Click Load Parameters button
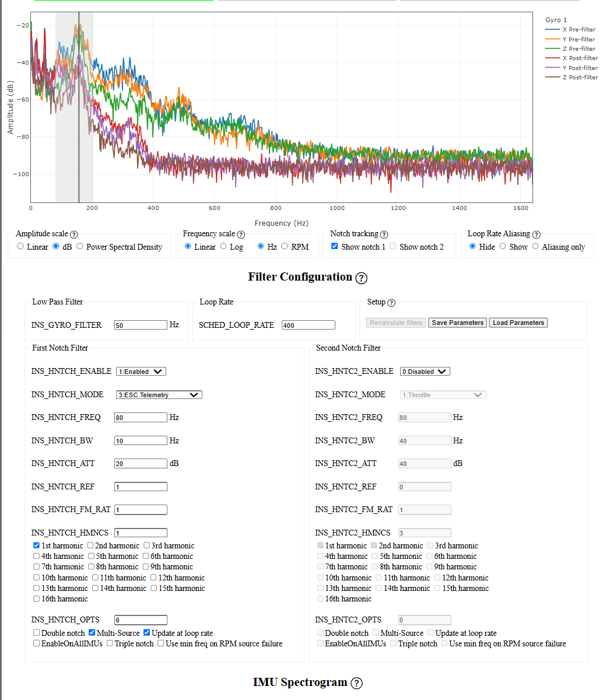Viewport: 613px width, 700px height. (x=518, y=323)
